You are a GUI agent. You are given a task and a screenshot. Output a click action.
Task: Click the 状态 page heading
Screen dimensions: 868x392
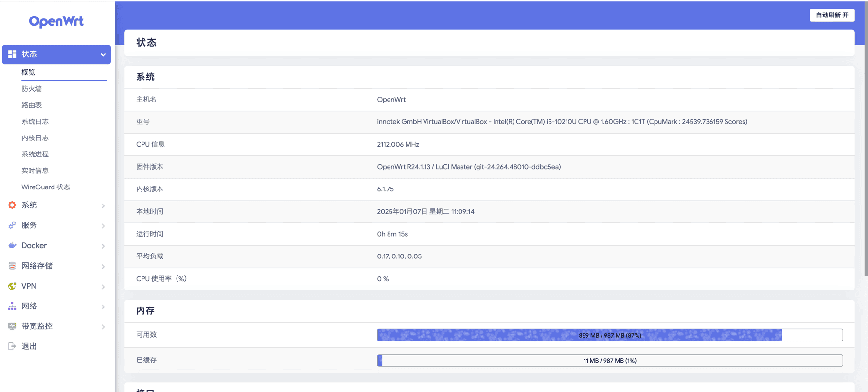146,42
